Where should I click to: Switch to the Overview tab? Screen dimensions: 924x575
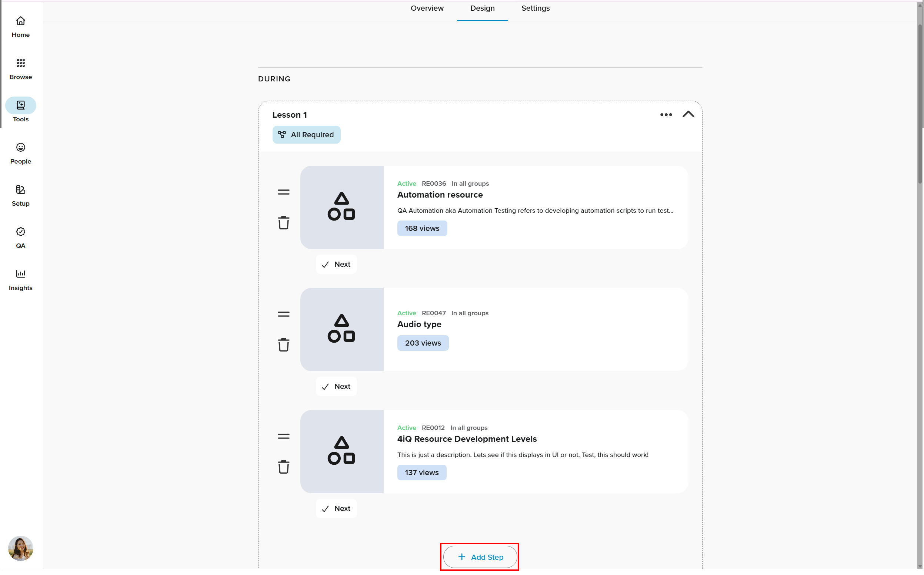tap(427, 9)
